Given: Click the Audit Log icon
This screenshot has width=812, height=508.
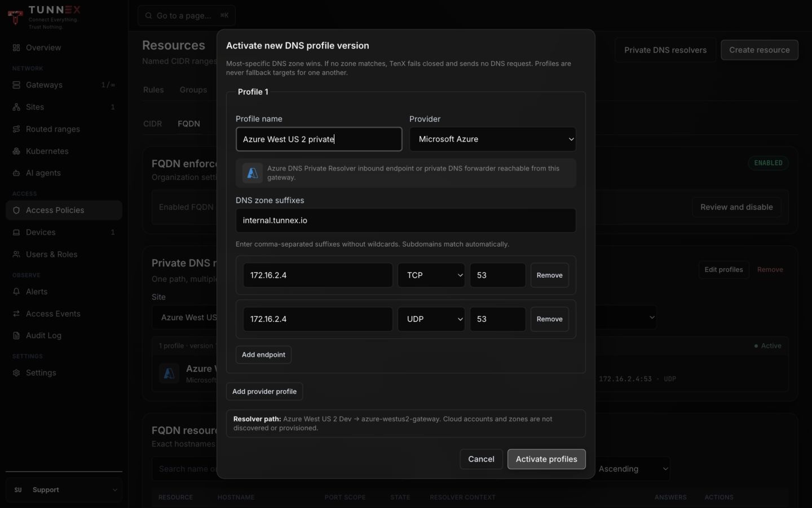Looking at the screenshot, I should pyautogui.click(x=16, y=336).
